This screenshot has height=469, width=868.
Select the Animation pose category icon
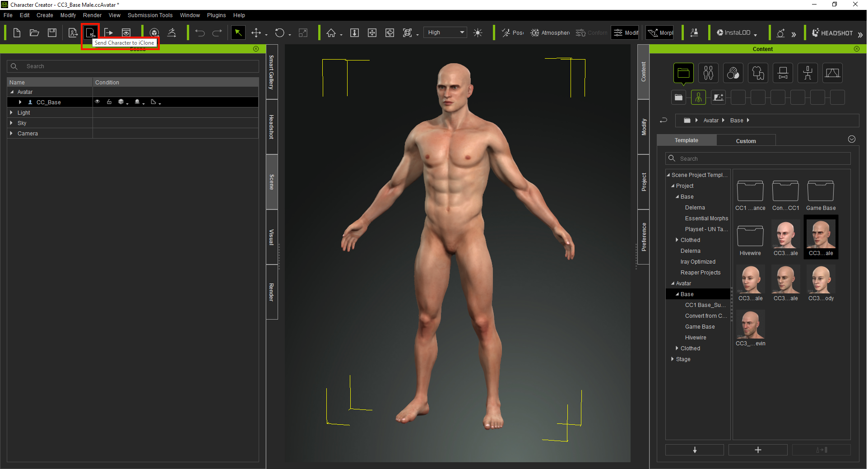808,73
